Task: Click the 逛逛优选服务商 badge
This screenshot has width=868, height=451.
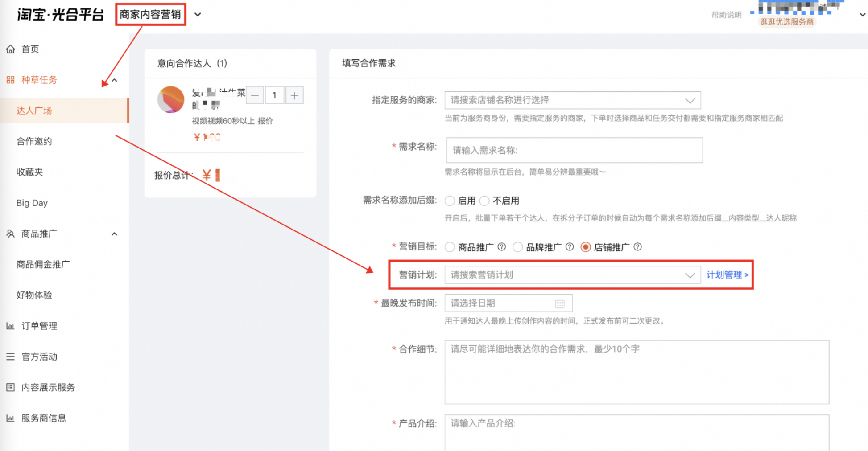Action: [787, 22]
